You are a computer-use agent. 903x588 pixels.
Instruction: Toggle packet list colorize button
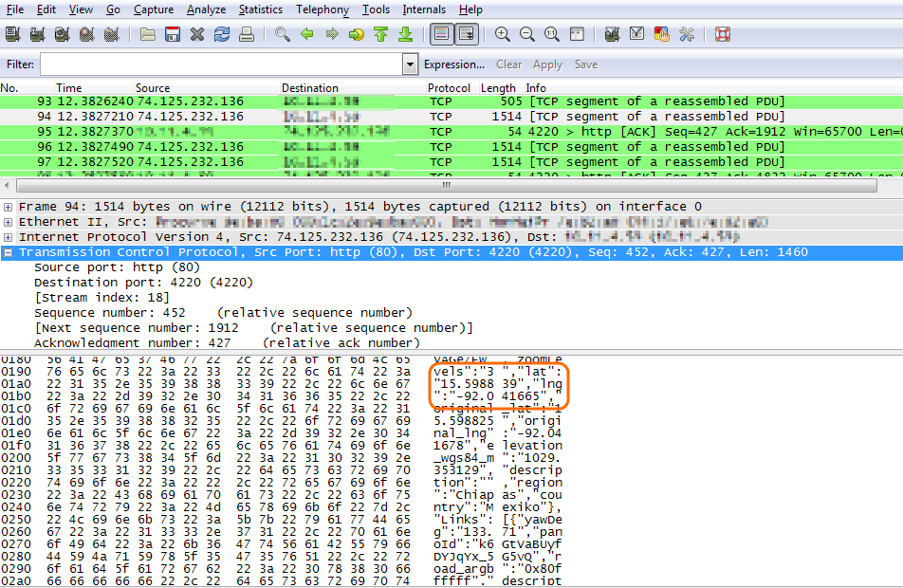click(x=440, y=34)
